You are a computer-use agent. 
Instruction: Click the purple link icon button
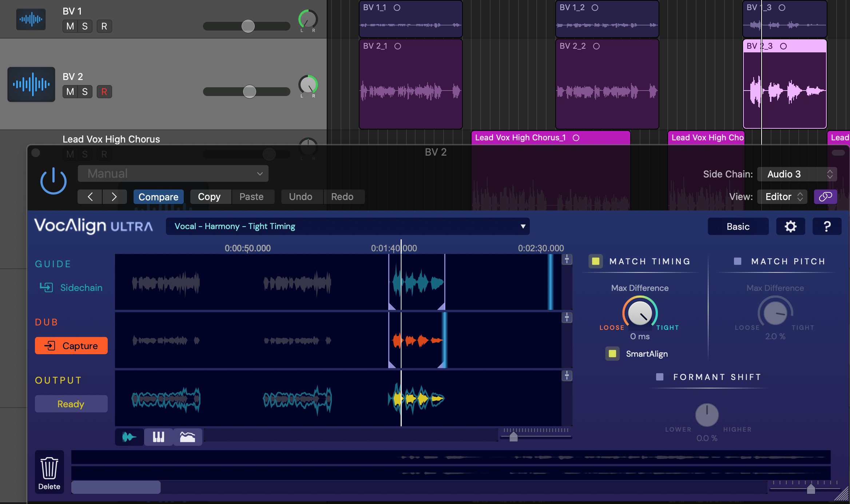(x=825, y=197)
